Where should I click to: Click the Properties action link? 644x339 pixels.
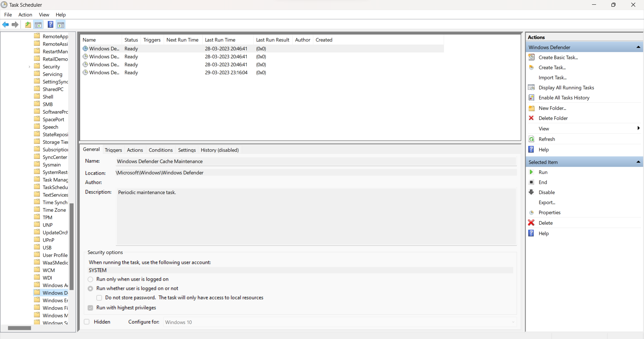tap(549, 213)
